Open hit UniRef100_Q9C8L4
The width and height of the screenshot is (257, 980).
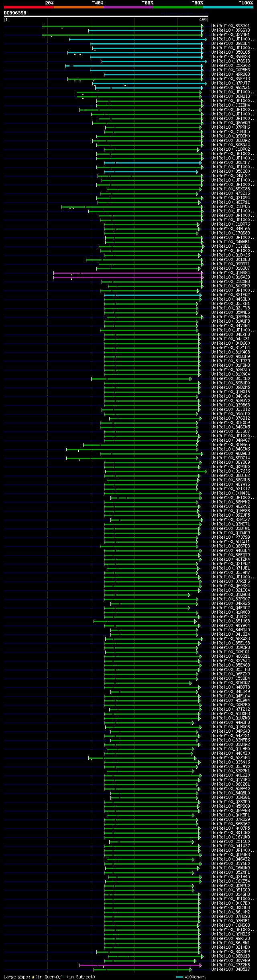pyautogui.click(x=230, y=44)
